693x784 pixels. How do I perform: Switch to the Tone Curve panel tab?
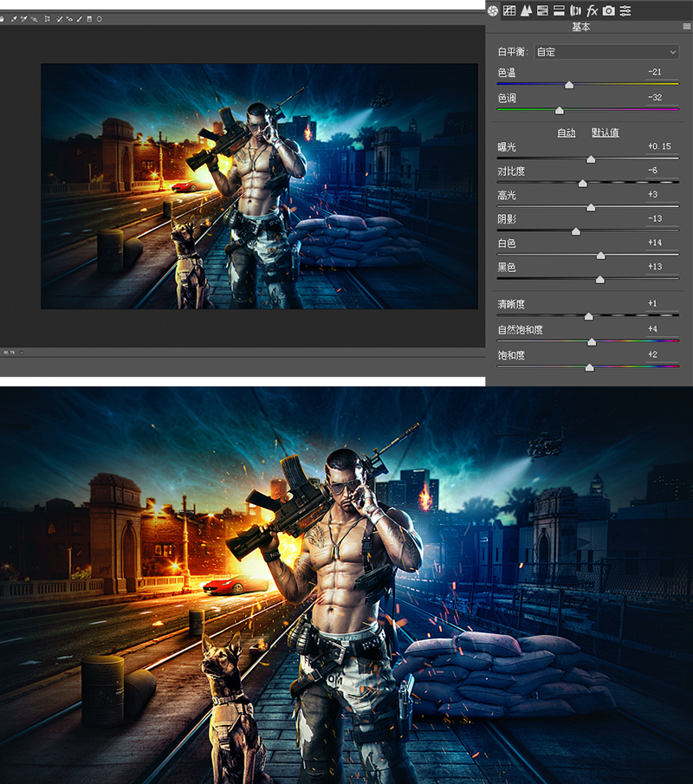click(509, 10)
